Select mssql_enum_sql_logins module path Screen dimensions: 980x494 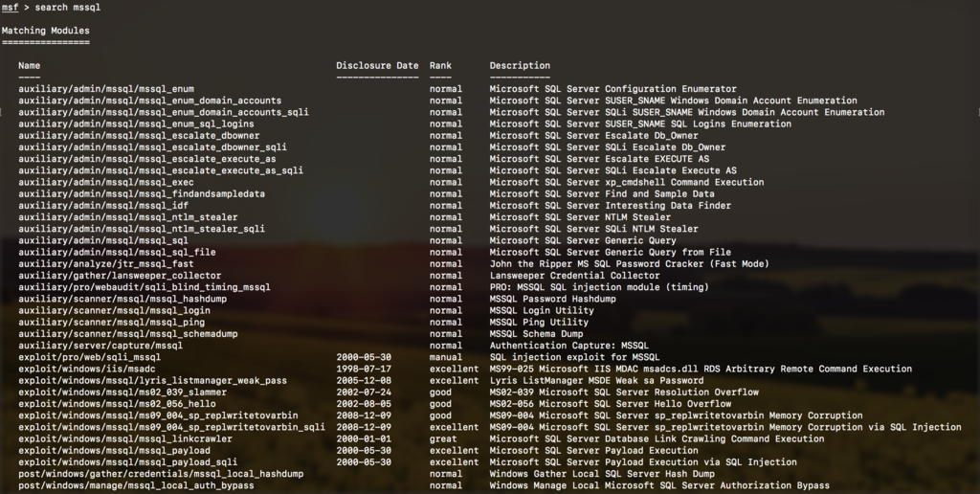click(x=136, y=123)
